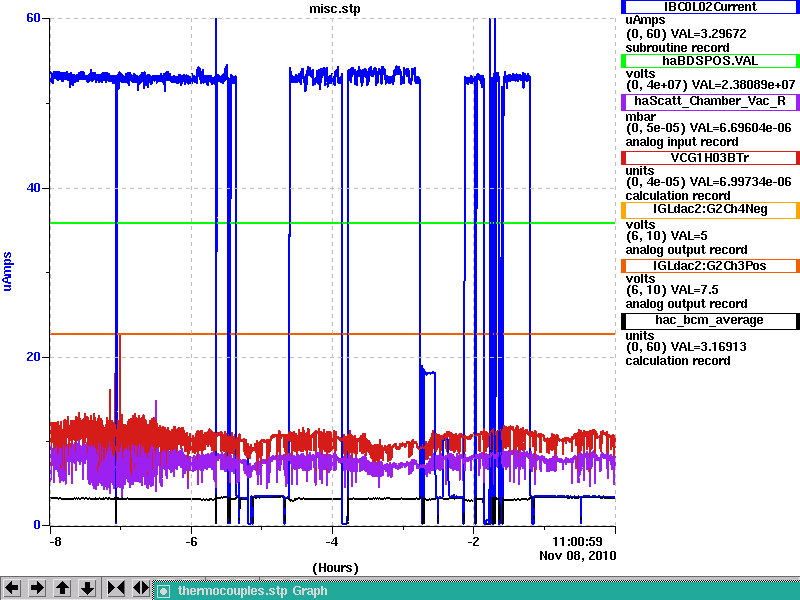The height and width of the screenshot is (600, 800).
Task: Select the thermocouples.stp Graph window entry
Action: [x=253, y=591]
